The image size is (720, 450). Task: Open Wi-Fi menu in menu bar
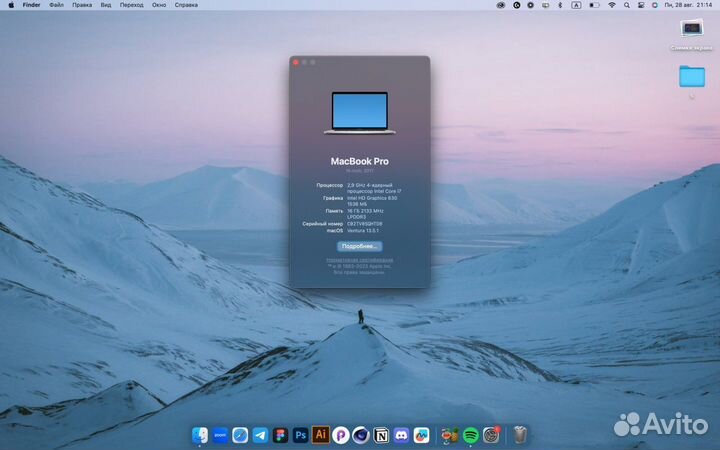point(612,5)
